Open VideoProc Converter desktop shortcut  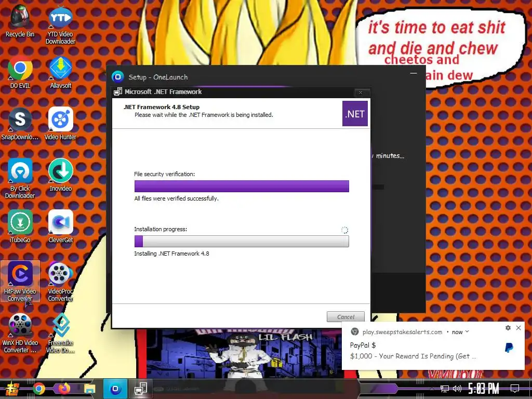coord(60,281)
